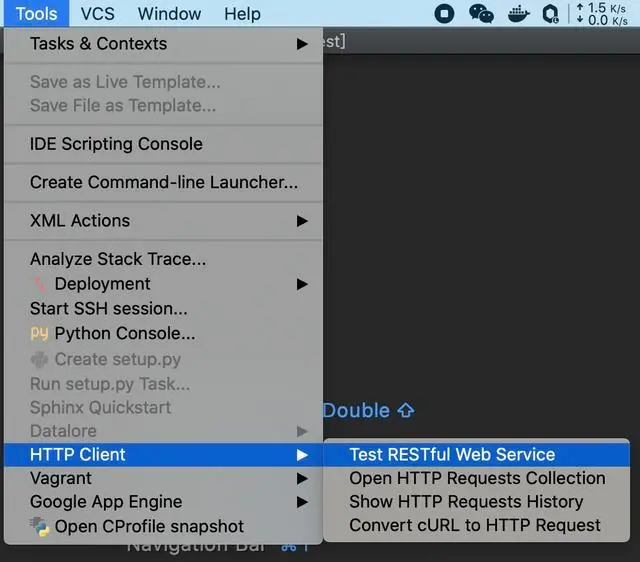
Task: Open IDE Scripting Console
Action: click(x=163, y=144)
